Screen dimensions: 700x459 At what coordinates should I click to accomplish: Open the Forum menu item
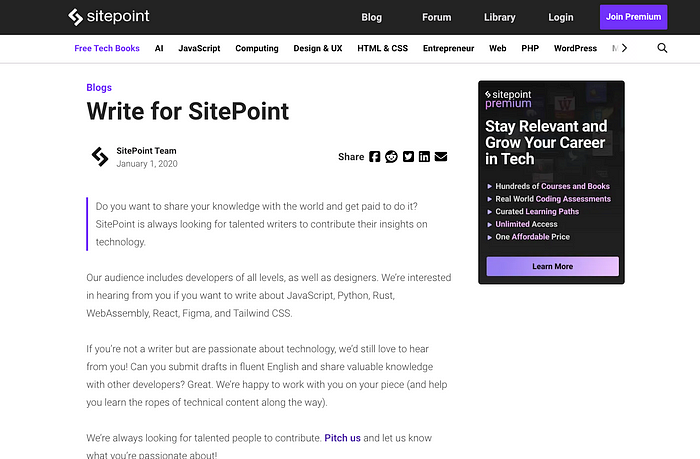[437, 17]
